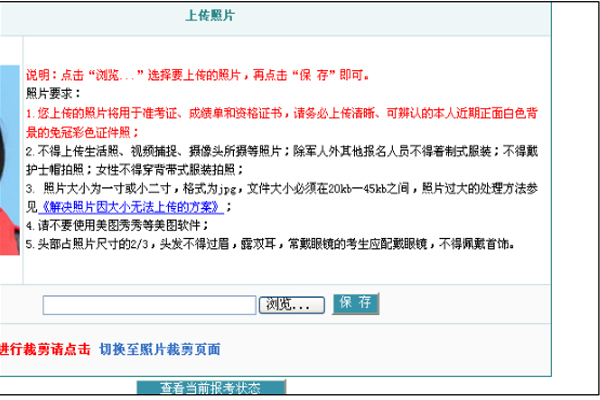600x400 pixels.
Task: Click the red 进行裁剪请点击 text
Action: [x=45, y=349]
